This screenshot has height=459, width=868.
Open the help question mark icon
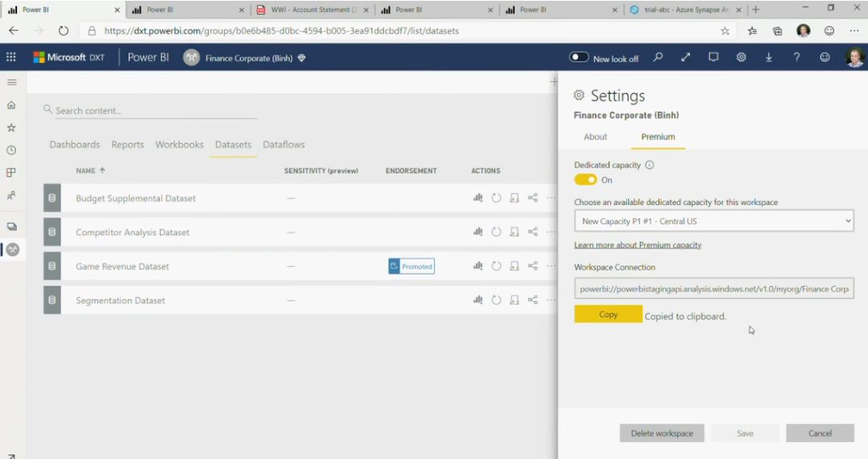(x=796, y=57)
